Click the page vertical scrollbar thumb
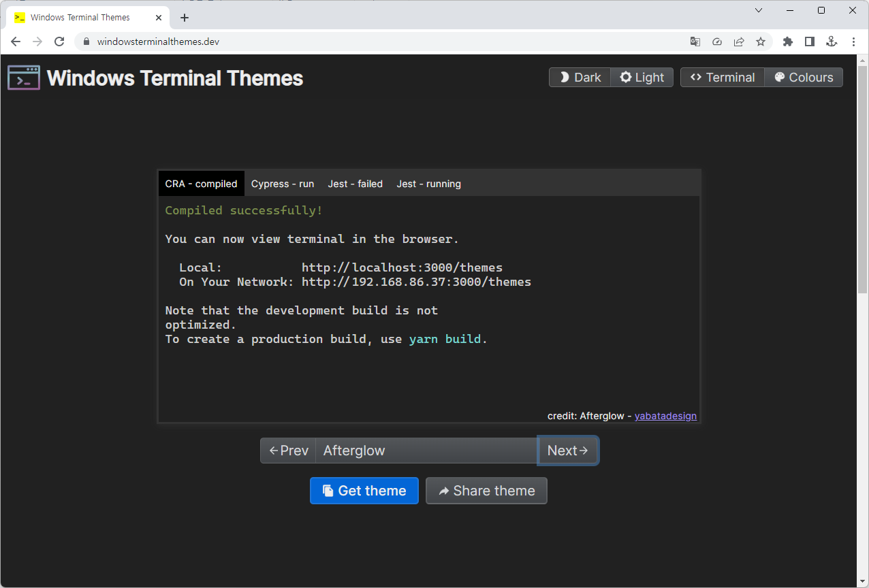 862,180
